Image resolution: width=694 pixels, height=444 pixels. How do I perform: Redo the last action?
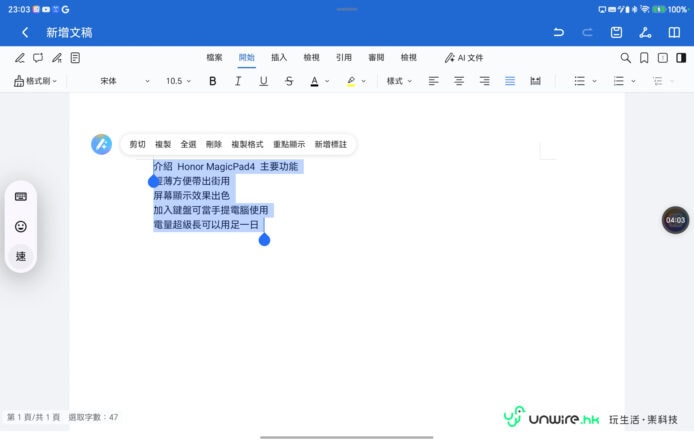587,32
